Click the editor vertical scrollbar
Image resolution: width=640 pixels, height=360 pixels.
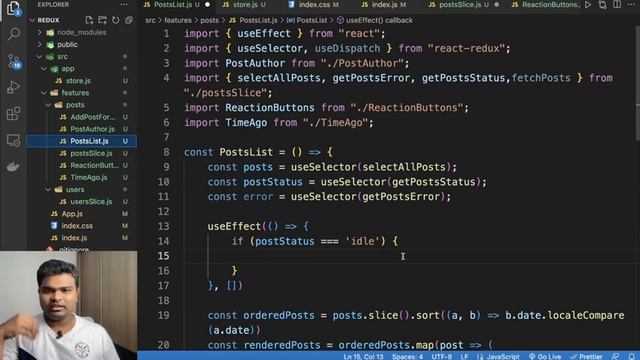(637, 82)
